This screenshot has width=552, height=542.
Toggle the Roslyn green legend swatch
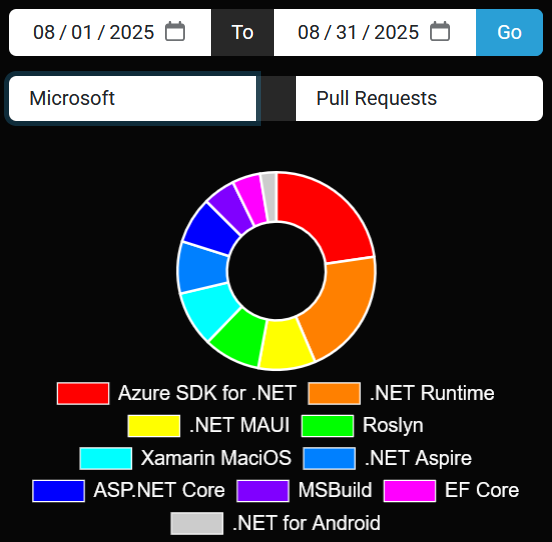[x=327, y=426]
